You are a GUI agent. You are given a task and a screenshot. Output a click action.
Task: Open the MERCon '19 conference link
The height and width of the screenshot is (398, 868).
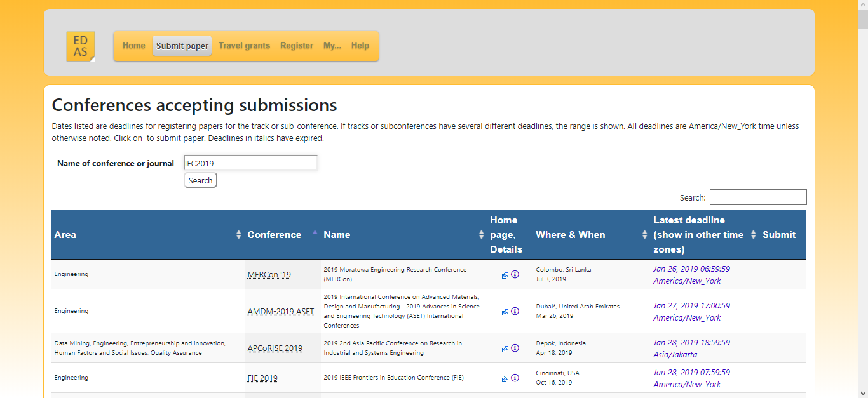[x=269, y=275]
